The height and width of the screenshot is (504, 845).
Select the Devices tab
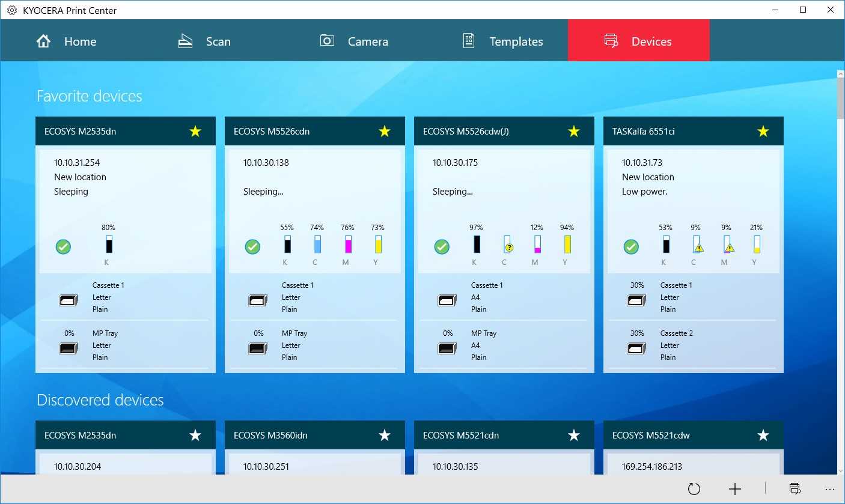pyautogui.click(x=639, y=41)
